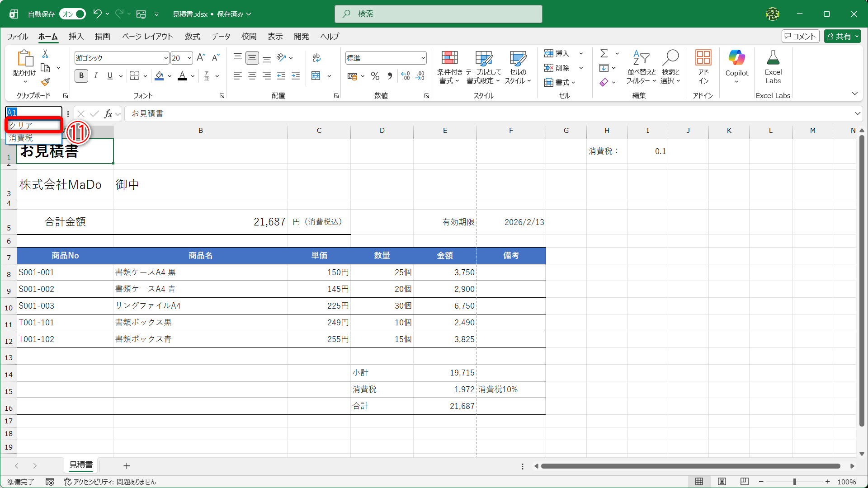Click the Merge and Center icon
868x488 pixels.
316,76
